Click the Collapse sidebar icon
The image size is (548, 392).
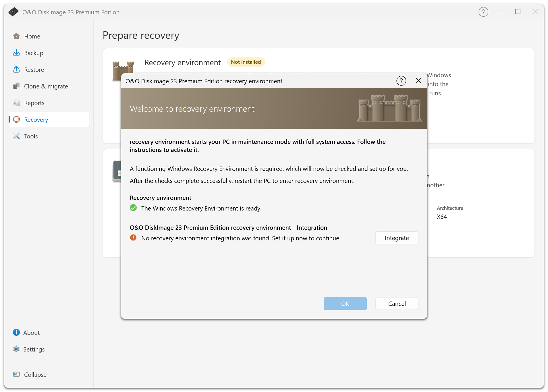[16, 374]
